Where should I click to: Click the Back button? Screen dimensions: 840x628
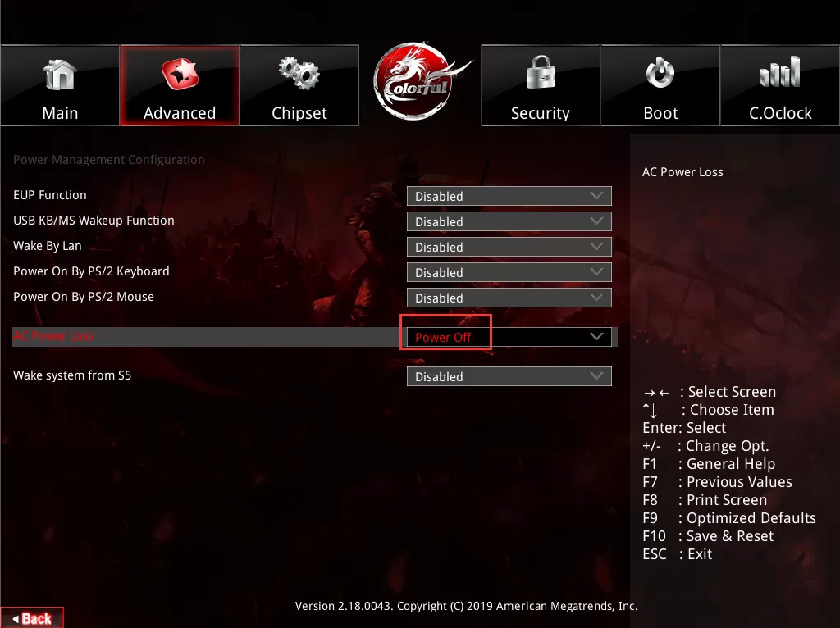pos(31,617)
